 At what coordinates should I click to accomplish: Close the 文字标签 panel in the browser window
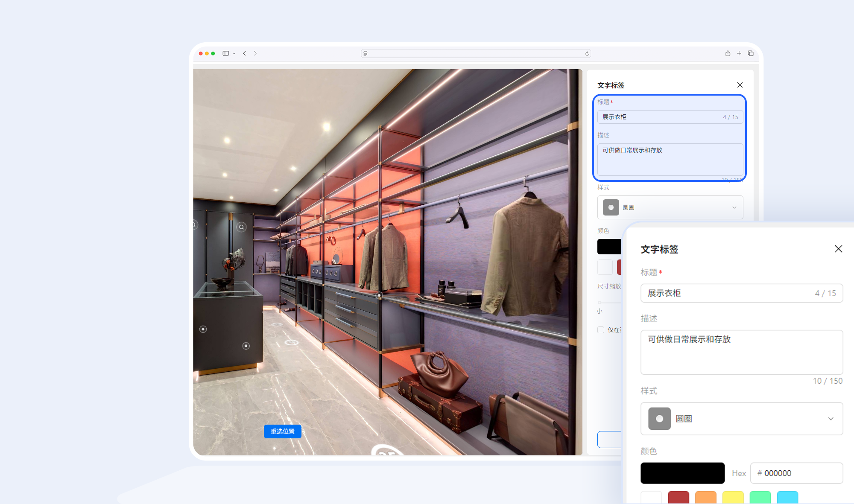[740, 85]
